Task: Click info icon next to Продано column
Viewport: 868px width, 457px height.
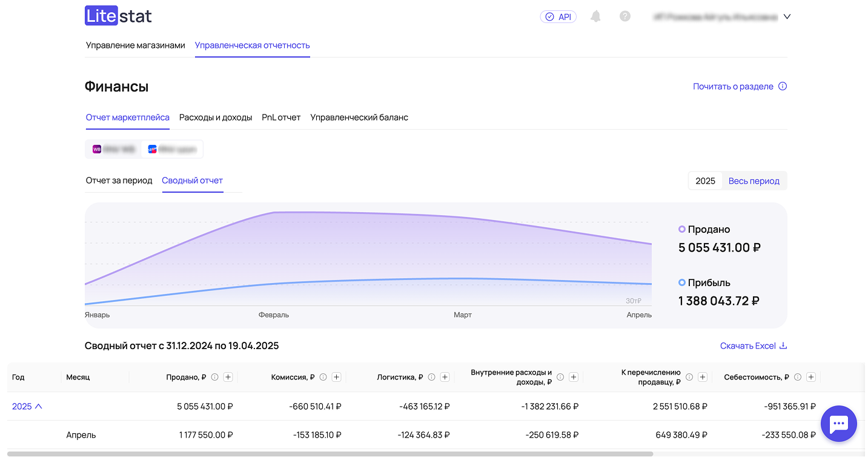Action: pyautogui.click(x=214, y=377)
